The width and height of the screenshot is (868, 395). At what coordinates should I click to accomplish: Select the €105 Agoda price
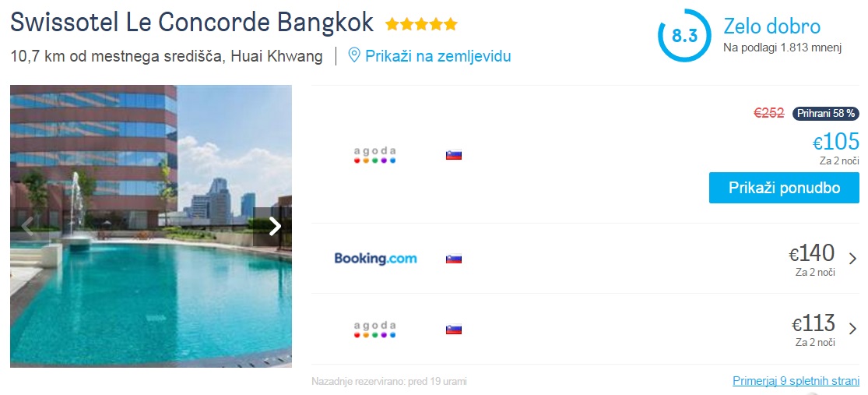[836, 142]
